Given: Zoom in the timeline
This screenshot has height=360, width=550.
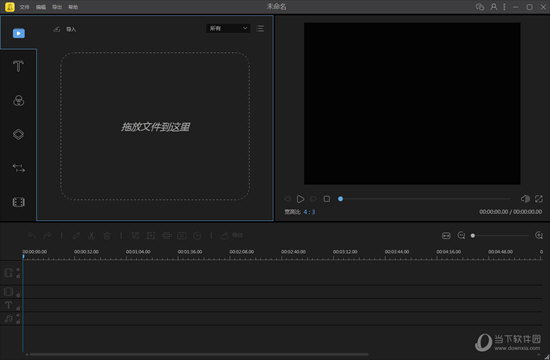Looking at the screenshot, I should (x=539, y=235).
